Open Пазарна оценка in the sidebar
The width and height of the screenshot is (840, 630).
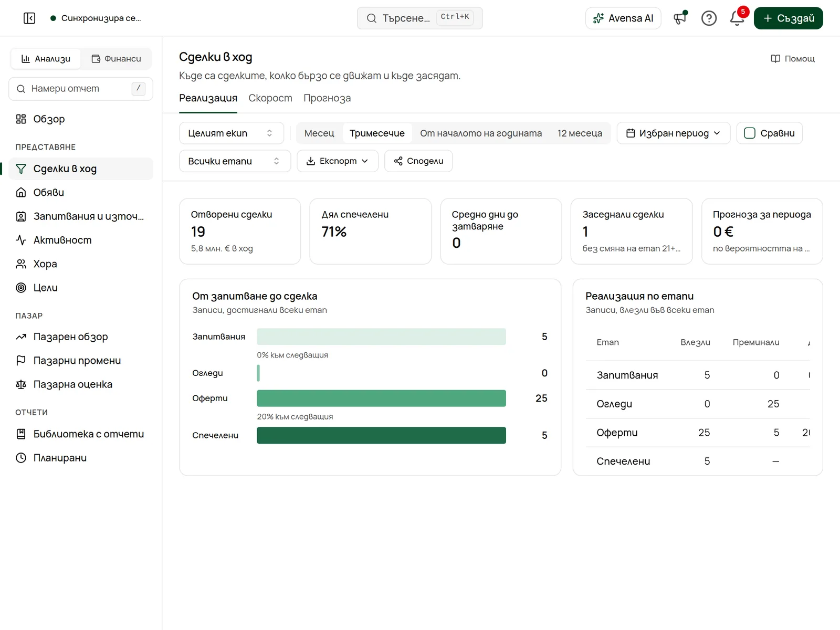(x=81, y=384)
